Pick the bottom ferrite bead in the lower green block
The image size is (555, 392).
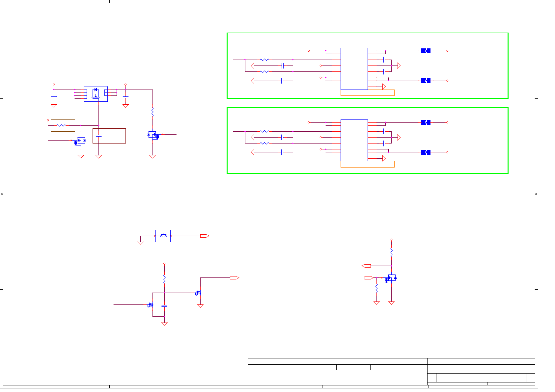pyautogui.click(x=426, y=152)
